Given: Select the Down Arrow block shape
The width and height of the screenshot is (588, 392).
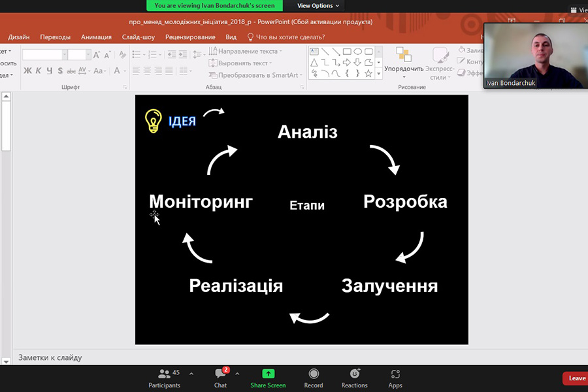Looking at the screenshot, I should (x=358, y=62).
